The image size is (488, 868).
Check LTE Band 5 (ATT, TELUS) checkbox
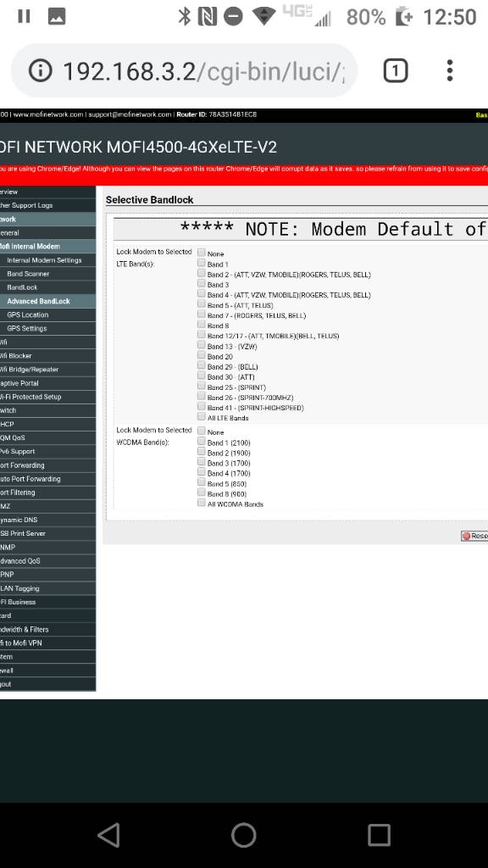[x=202, y=304]
